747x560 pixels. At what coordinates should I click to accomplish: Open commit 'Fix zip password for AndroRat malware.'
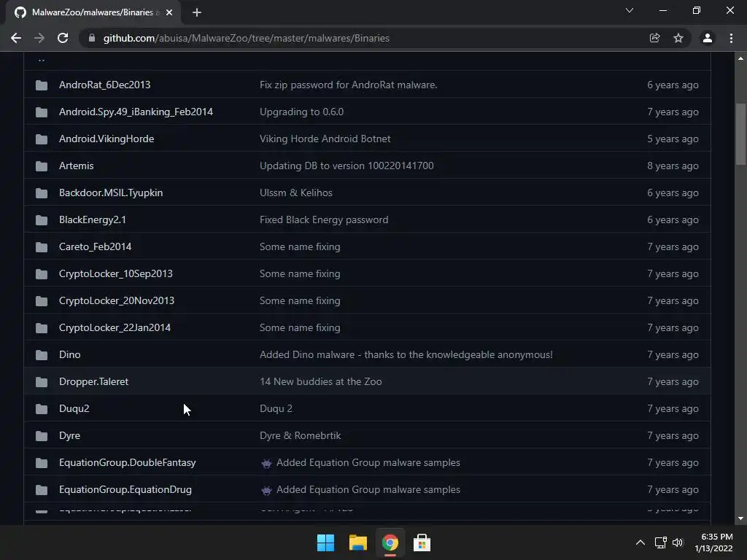pyautogui.click(x=348, y=85)
